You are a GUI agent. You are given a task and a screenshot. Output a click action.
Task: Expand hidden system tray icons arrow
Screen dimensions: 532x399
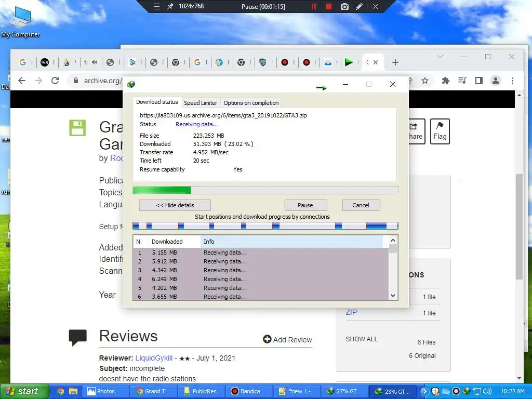(424, 392)
